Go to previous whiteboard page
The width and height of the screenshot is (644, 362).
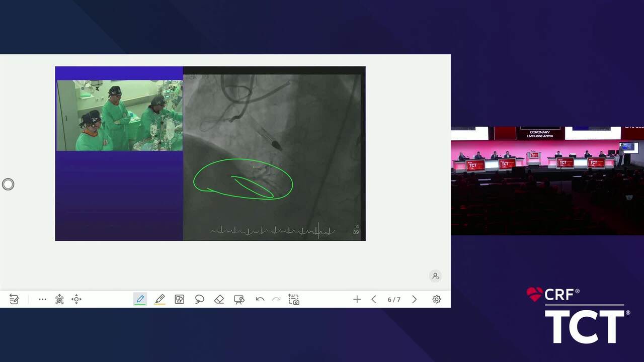coord(374,299)
